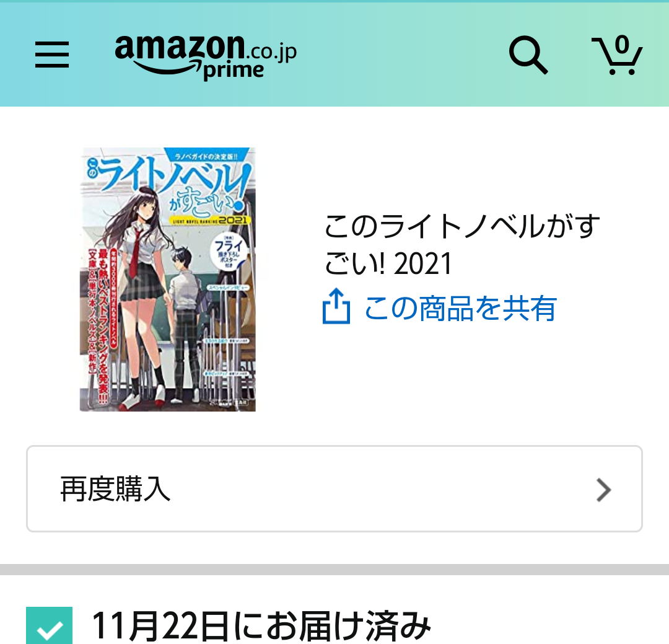
Task: Click the red vertical ranking strip on the cover
Action: tap(103, 325)
